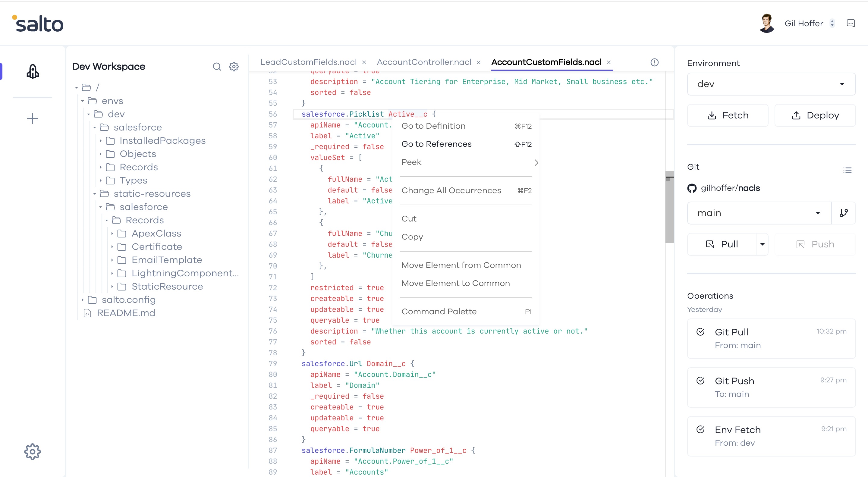Open the Git list menu icon
Image resolution: width=868 pixels, height=477 pixels.
[847, 170]
